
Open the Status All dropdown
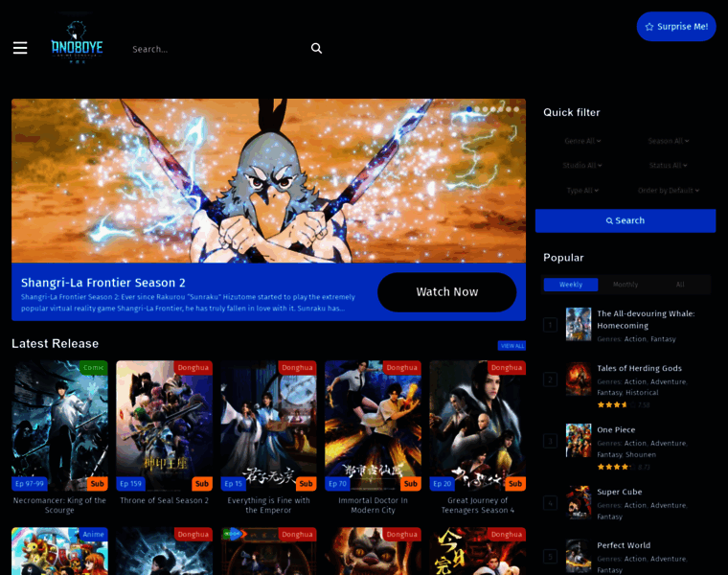668,166
